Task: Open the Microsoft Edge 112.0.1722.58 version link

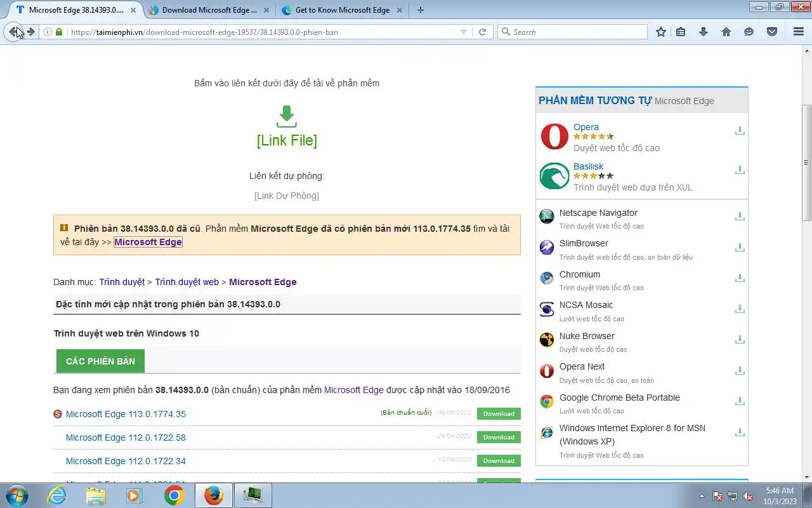Action: coord(126,438)
